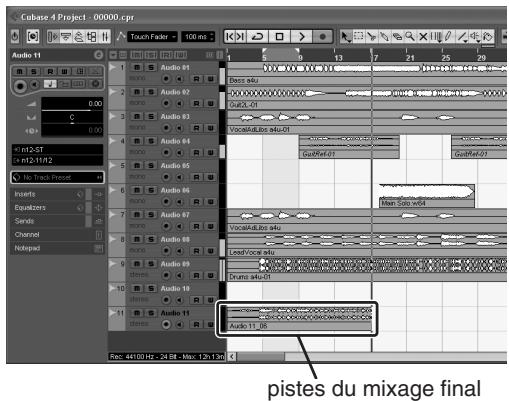Click the track delay value field
Screen dimensions: 509x401
click(72, 130)
